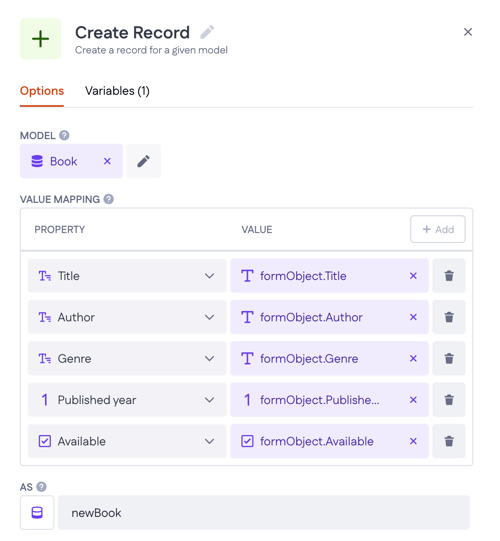The height and width of the screenshot is (541, 500).
Task: Delete the Genre mapping row
Action: coord(449,358)
